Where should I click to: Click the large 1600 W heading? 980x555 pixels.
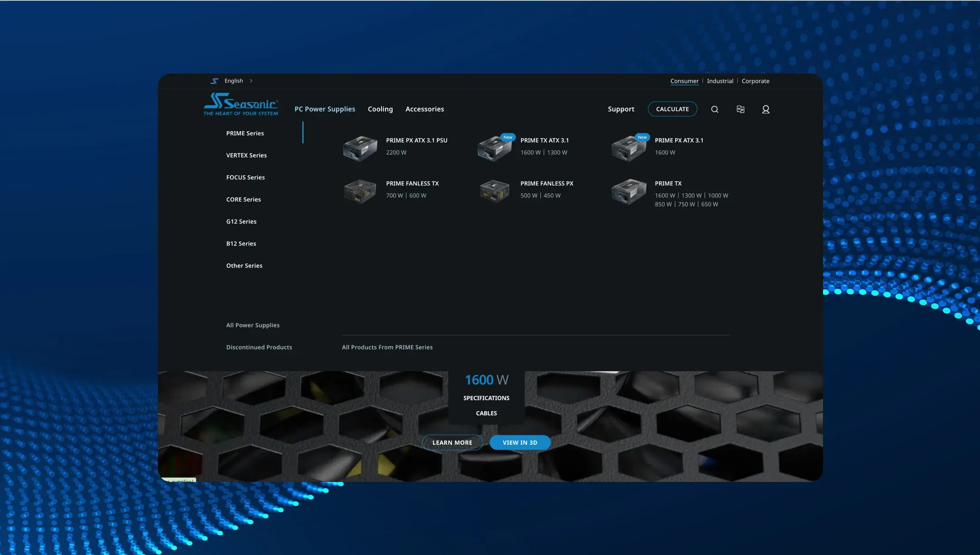(x=486, y=380)
